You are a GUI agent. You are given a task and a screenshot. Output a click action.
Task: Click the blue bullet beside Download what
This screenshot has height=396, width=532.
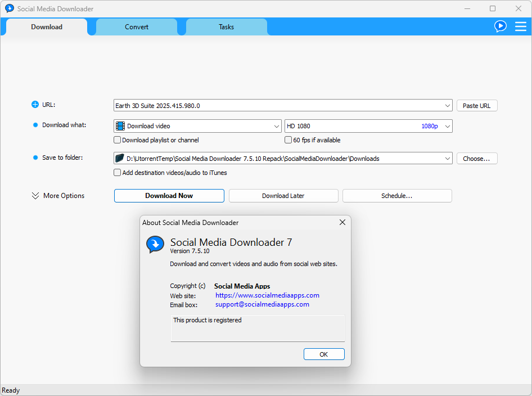click(35, 125)
